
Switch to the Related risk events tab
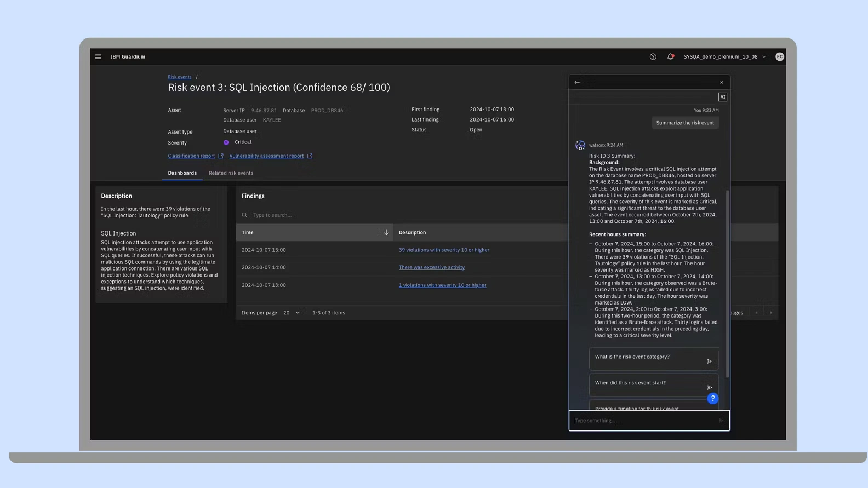[231, 173]
